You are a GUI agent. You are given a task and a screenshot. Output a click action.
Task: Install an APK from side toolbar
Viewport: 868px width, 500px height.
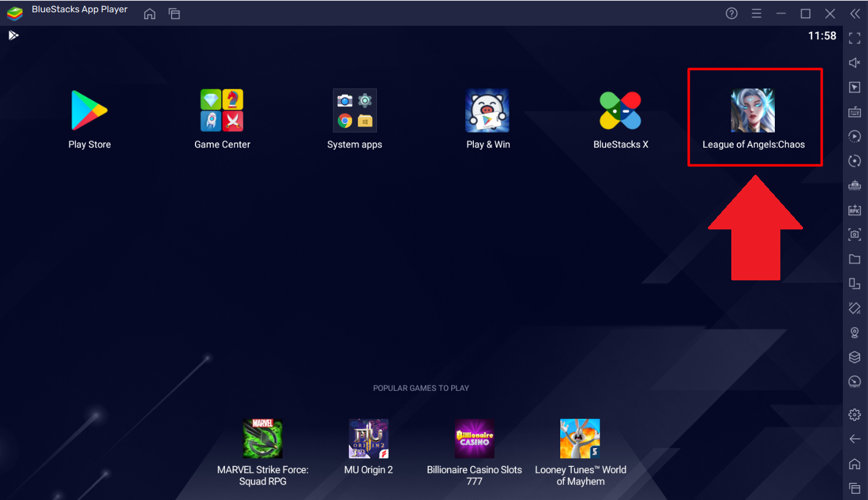pyautogui.click(x=855, y=210)
